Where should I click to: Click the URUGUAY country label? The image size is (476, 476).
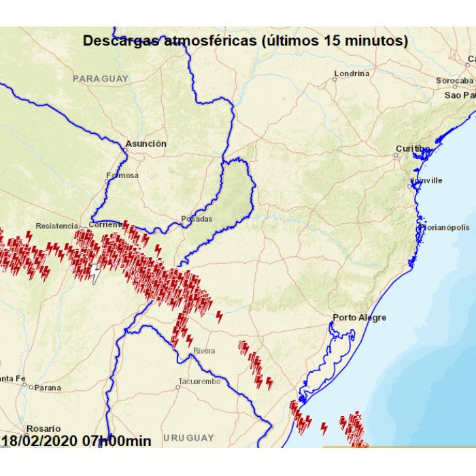(x=188, y=438)
